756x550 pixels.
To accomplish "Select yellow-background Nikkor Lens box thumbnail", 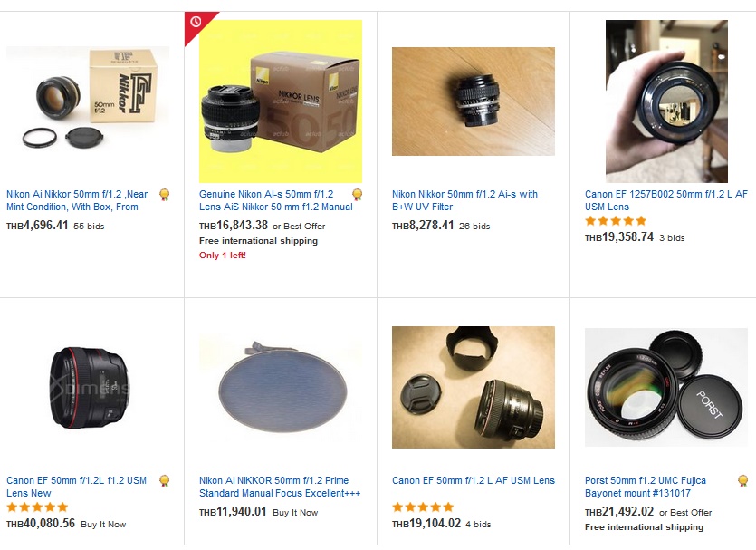I will point(281,101).
